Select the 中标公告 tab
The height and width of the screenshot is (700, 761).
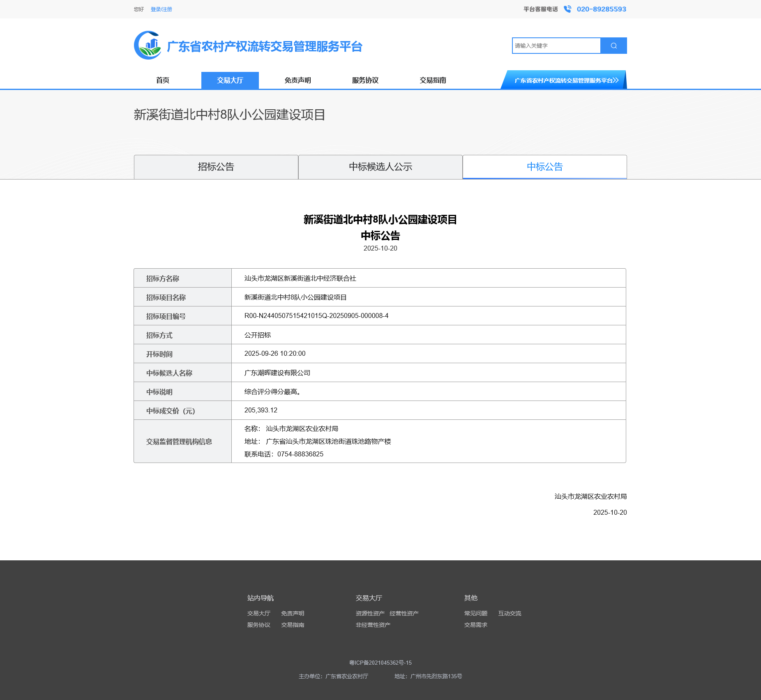click(x=545, y=167)
